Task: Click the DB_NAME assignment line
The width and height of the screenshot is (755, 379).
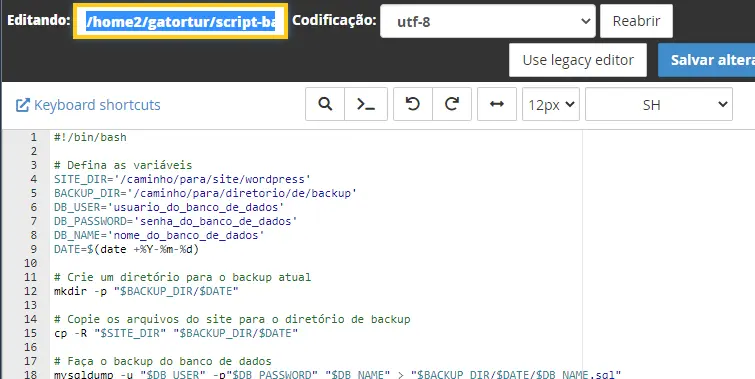Action: [159, 235]
